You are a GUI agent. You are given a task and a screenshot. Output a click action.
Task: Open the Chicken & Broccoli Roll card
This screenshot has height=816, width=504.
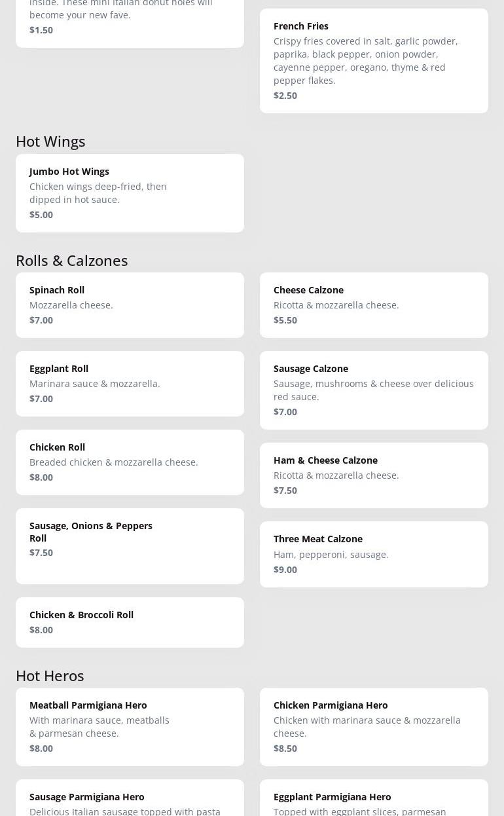[130, 621]
